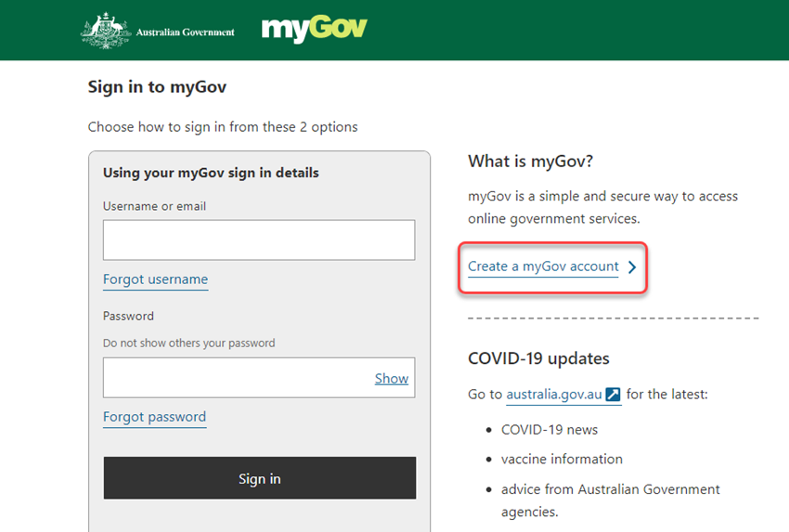Click the COVID-19 updates heading
Screen dimensions: 789x532
coord(538,358)
